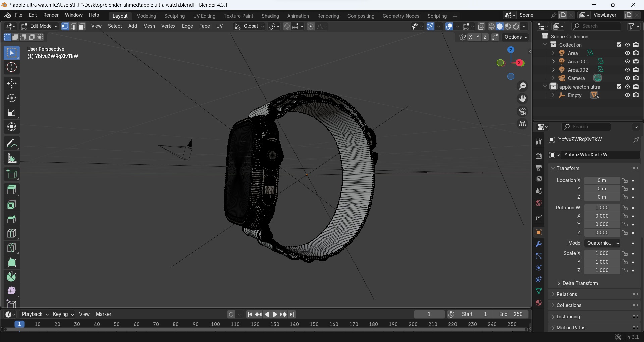Switch to the Sculpting workspace tab

174,16
